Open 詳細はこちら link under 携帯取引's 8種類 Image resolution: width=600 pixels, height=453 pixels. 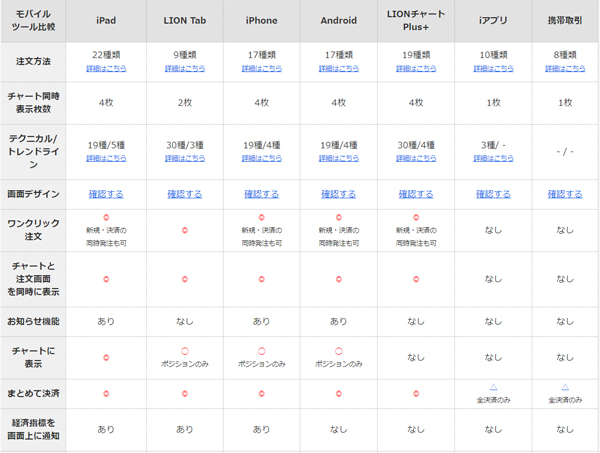[x=565, y=69]
